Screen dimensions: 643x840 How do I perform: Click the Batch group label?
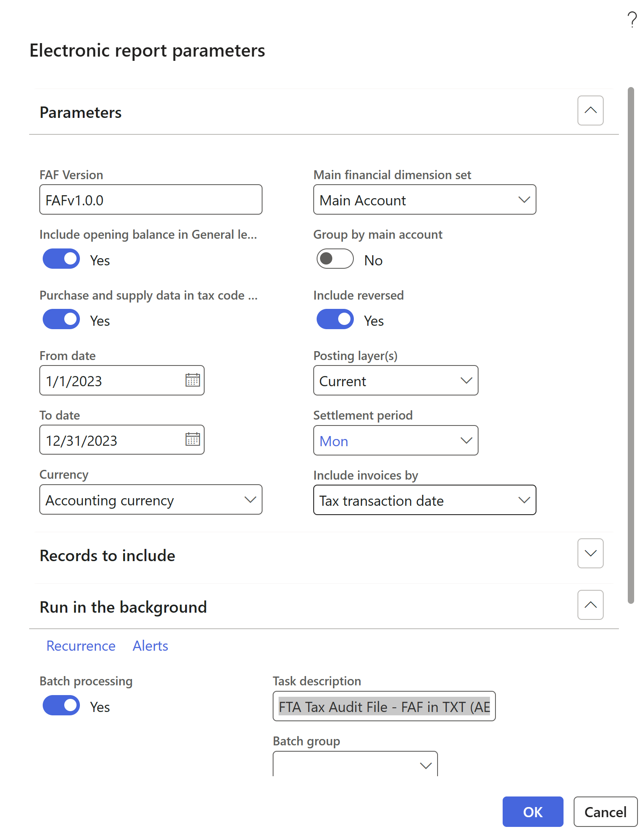coord(306,741)
